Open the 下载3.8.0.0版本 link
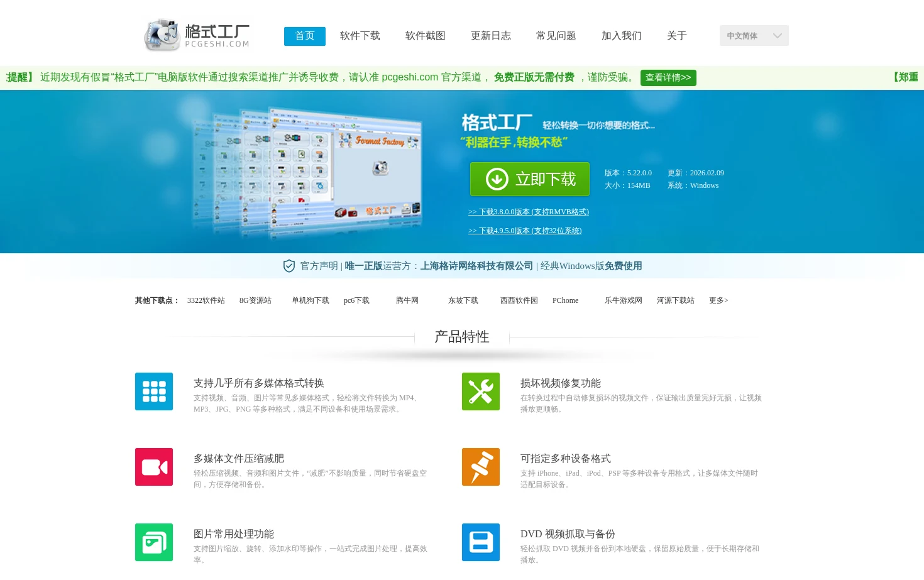Image resolution: width=924 pixels, height=580 pixels. (529, 212)
